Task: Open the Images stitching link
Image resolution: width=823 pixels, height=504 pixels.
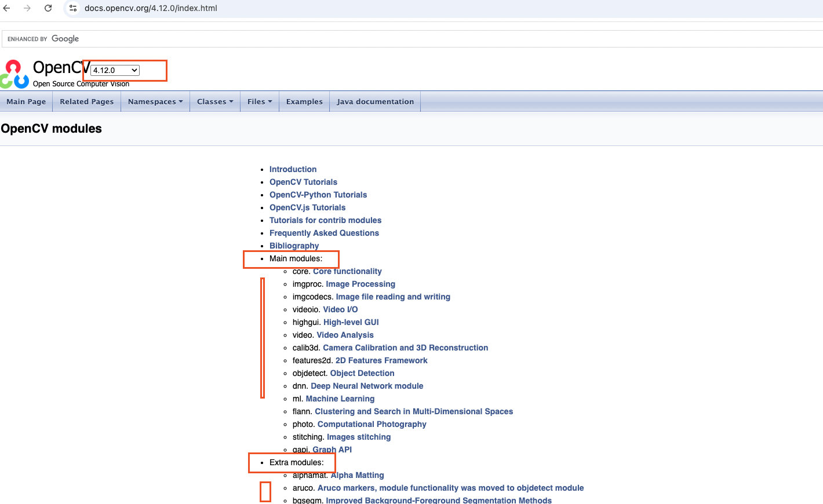Action: pos(359,437)
